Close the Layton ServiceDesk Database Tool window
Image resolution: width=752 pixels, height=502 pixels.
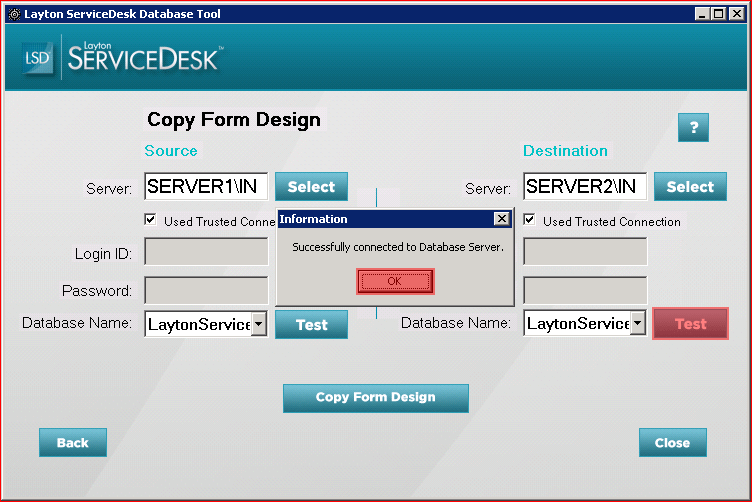pos(736,14)
